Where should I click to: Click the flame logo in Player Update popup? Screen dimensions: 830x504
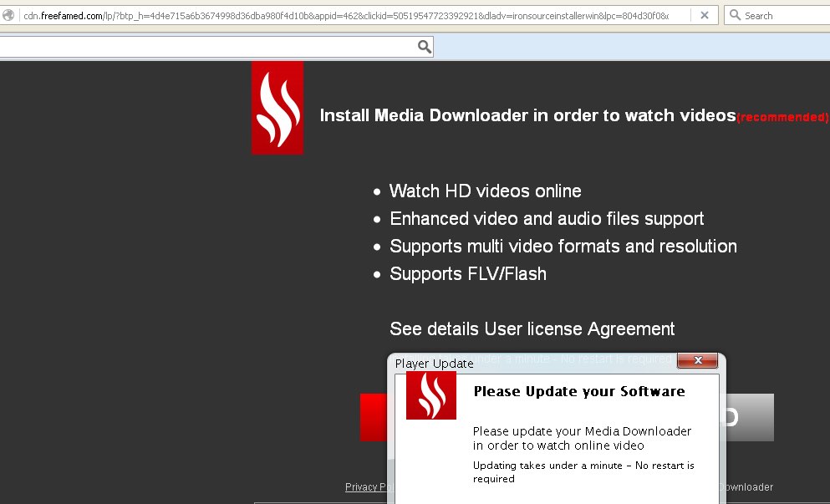coord(431,395)
